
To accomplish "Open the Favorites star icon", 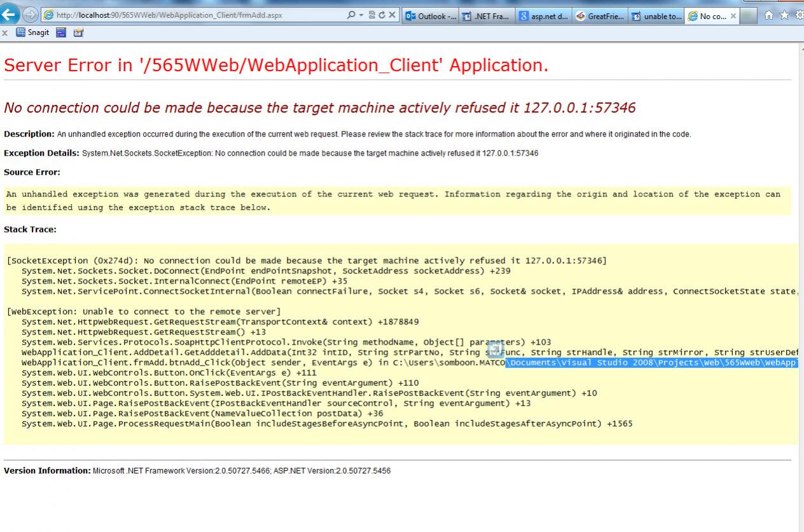I will [785, 15].
